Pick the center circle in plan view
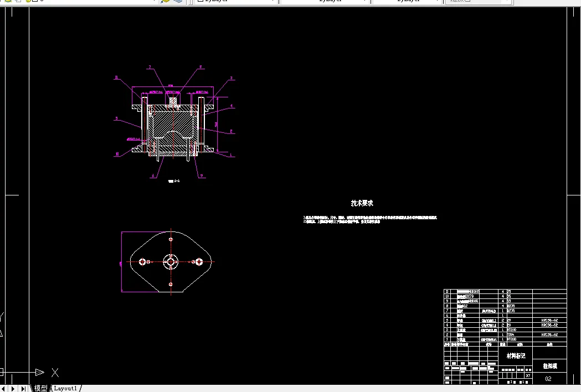This screenshot has width=581, height=392. [171, 261]
